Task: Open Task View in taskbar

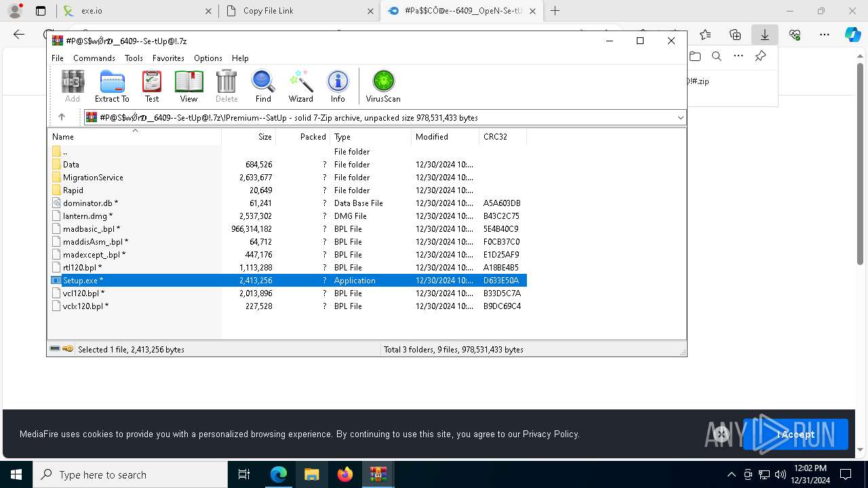Action: coord(245,474)
